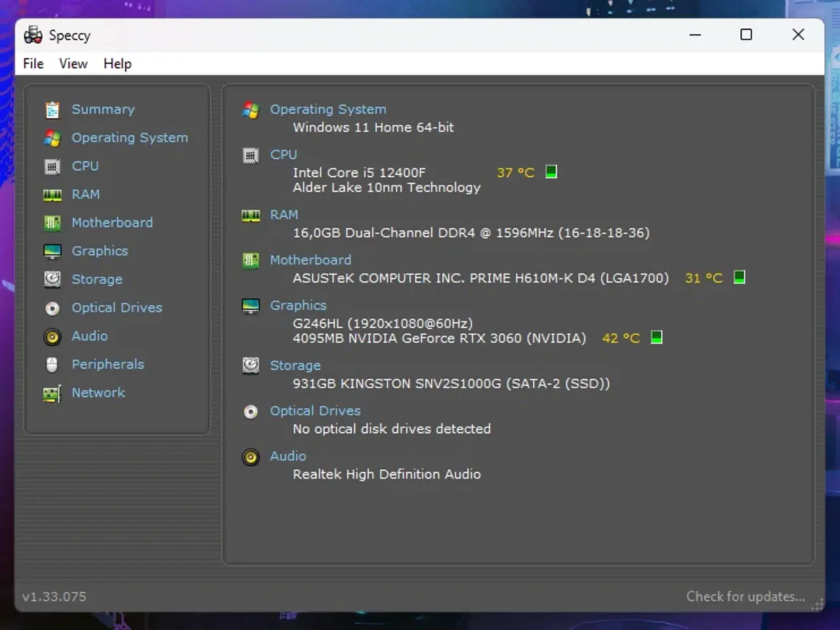
Task: Open the RAM section via its sidebar icon
Action: 52,194
